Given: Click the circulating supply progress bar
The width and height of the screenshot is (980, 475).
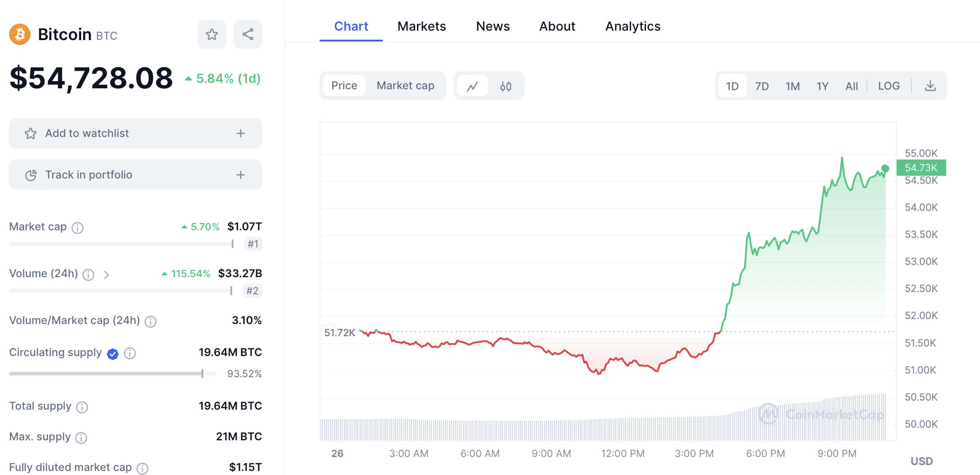Looking at the screenshot, I should 113,374.
